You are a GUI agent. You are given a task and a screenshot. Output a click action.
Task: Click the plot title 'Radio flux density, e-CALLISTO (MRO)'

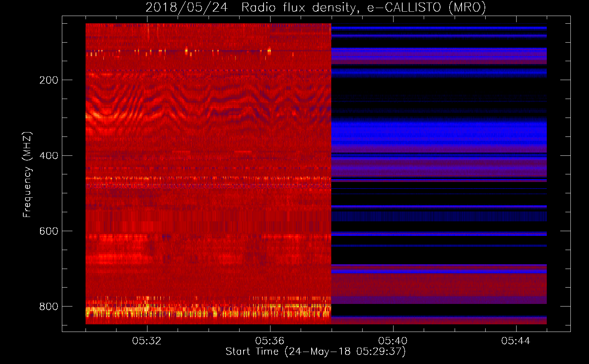[x=364, y=7]
